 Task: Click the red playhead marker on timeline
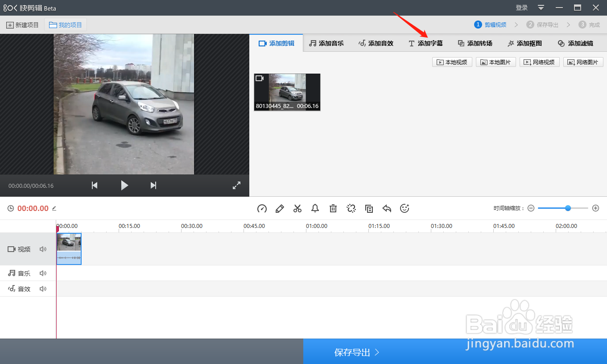pyautogui.click(x=57, y=228)
